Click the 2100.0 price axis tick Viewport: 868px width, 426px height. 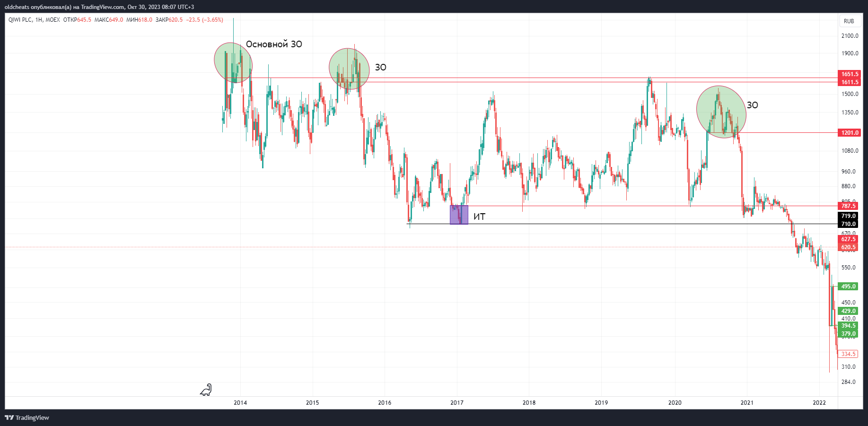tap(850, 36)
